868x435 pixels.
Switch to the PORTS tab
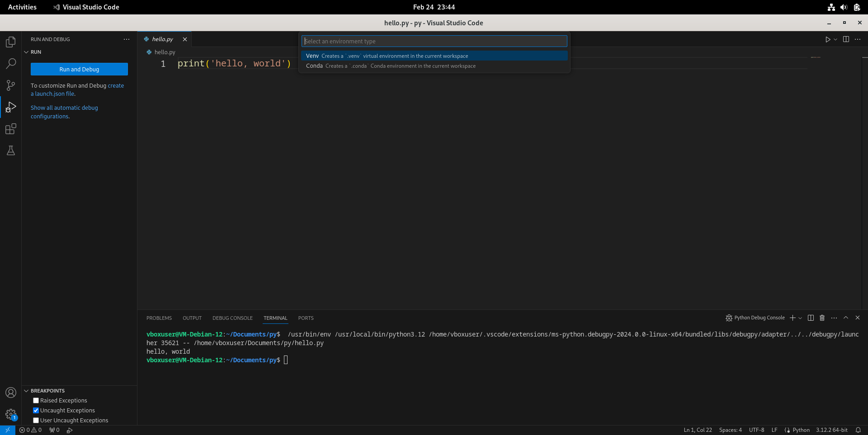[306, 318]
